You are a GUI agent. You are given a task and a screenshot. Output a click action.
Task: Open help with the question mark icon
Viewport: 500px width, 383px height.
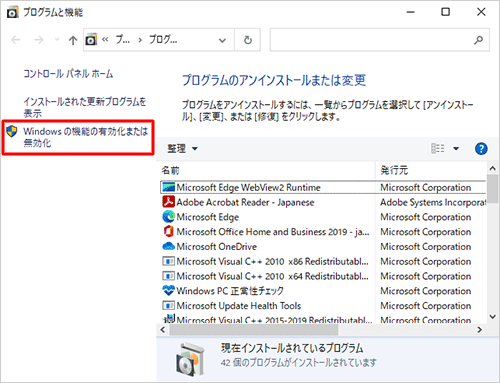click(x=481, y=149)
